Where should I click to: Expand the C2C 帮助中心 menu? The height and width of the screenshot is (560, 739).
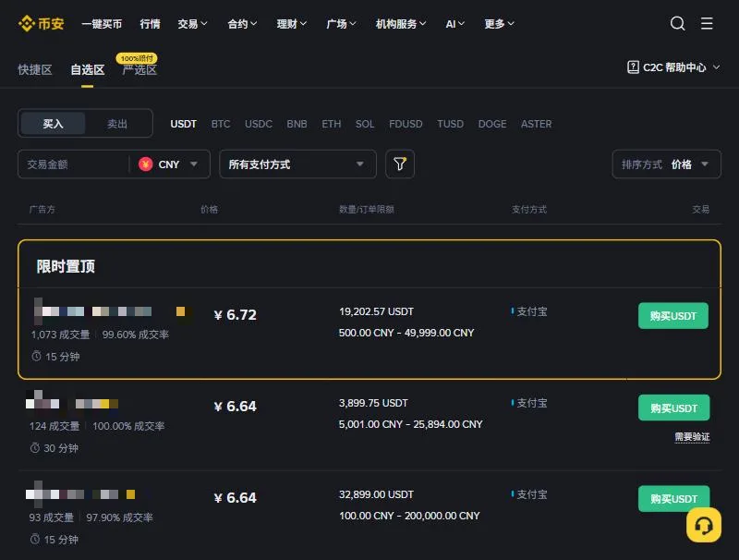click(x=674, y=67)
